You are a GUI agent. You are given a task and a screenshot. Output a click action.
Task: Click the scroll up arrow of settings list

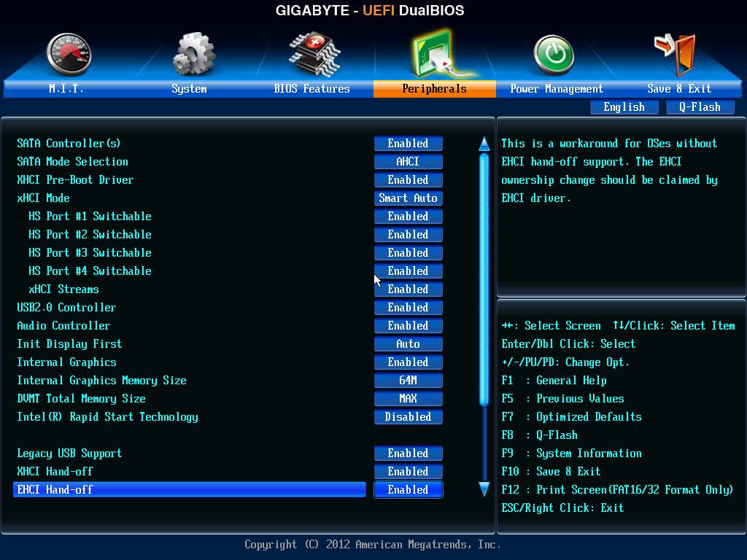(x=484, y=144)
